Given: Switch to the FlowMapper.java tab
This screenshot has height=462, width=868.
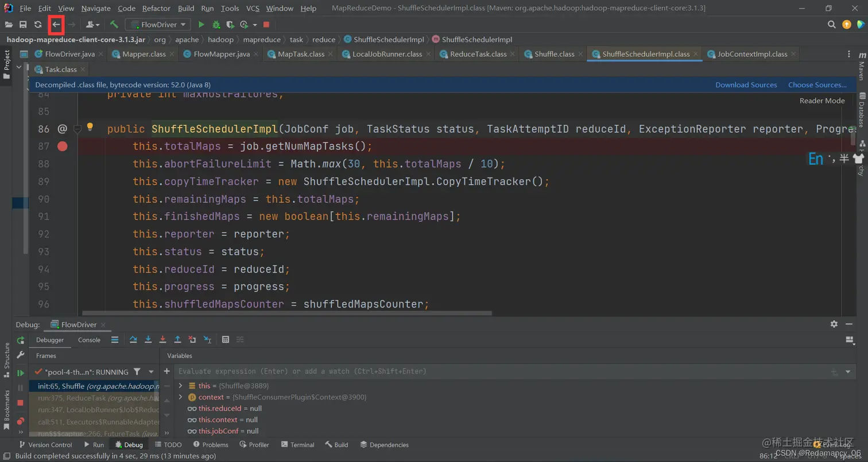Looking at the screenshot, I should pos(222,54).
